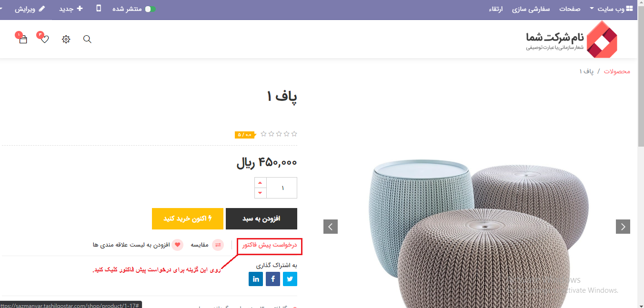Click the five-star product rating
The image size is (644, 308).
click(x=279, y=134)
